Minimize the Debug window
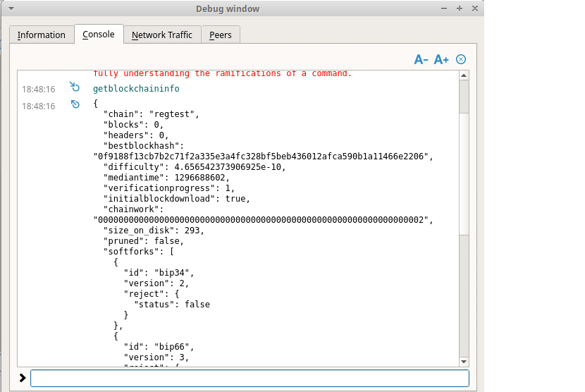This screenshot has height=392, width=585. point(444,8)
